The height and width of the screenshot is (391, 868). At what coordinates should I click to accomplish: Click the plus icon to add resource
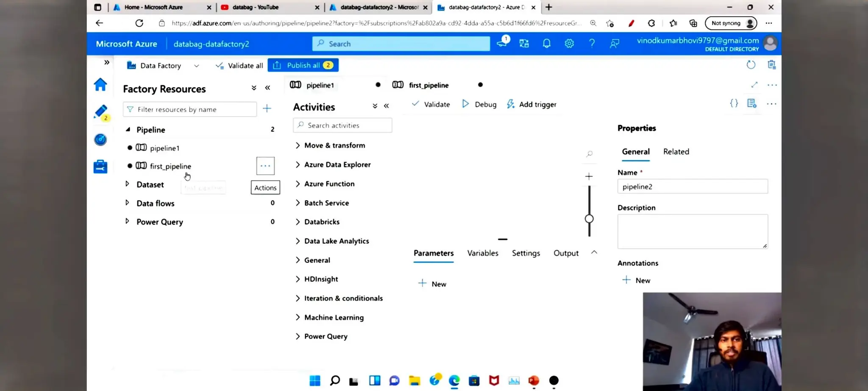click(267, 109)
